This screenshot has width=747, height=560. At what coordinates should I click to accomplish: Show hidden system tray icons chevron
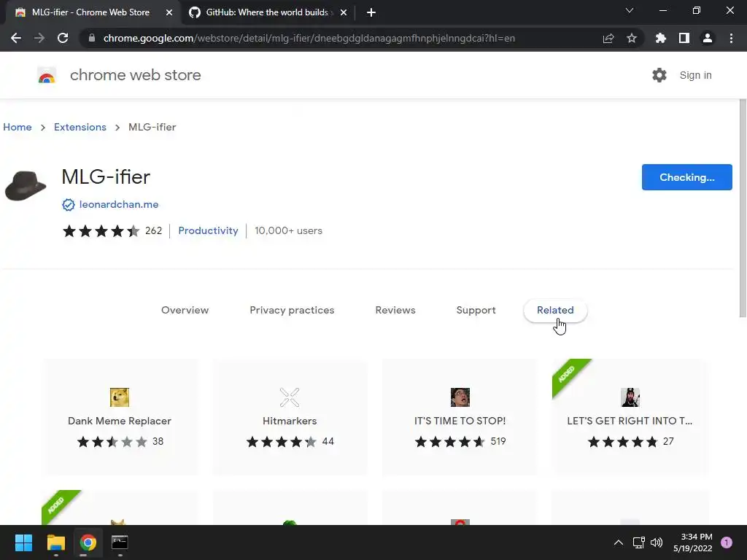[x=619, y=542]
